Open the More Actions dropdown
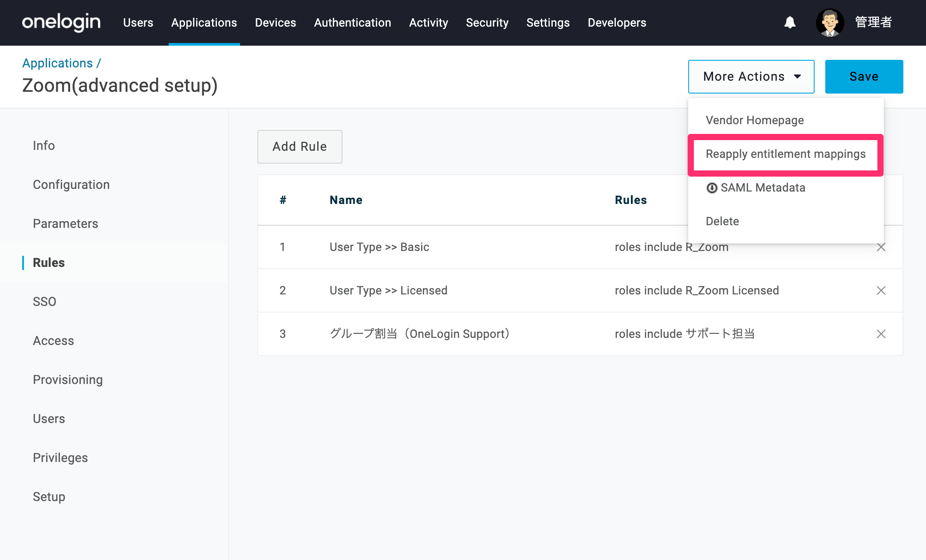Image resolution: width=926 pixels, height=560 pixels. [751, 77]
